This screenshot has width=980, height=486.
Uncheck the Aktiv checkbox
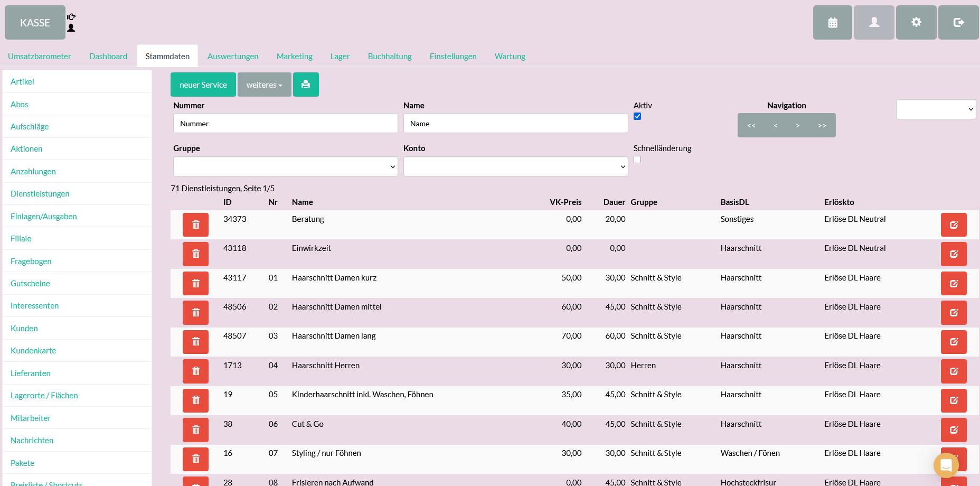(637, 117)
